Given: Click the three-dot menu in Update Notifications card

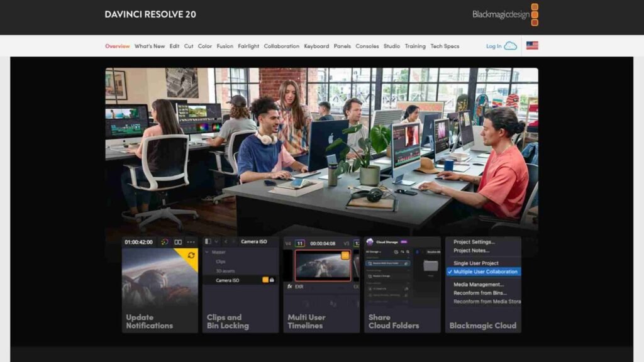Looking at the screenshot, I should click(x=191, y=242).
